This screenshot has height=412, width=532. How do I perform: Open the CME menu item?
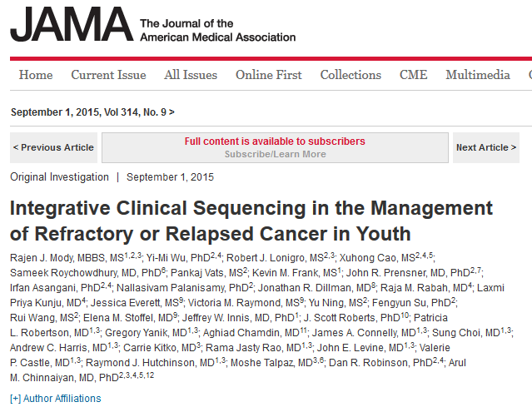[413, 75]
